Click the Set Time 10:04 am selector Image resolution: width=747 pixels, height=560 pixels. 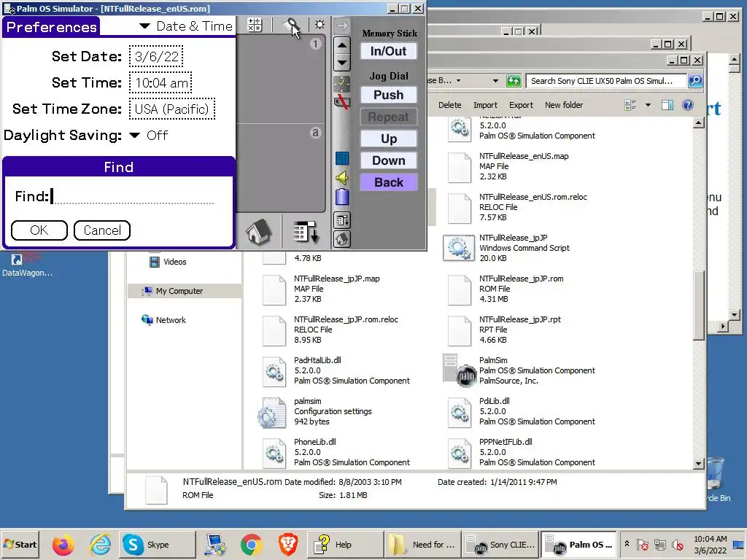click(160, 83)
